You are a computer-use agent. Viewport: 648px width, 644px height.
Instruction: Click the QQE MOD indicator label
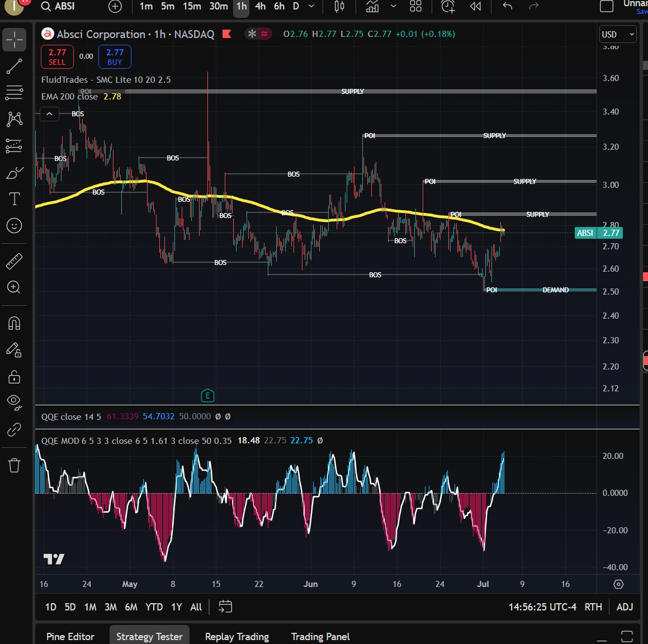click(136, 441)
